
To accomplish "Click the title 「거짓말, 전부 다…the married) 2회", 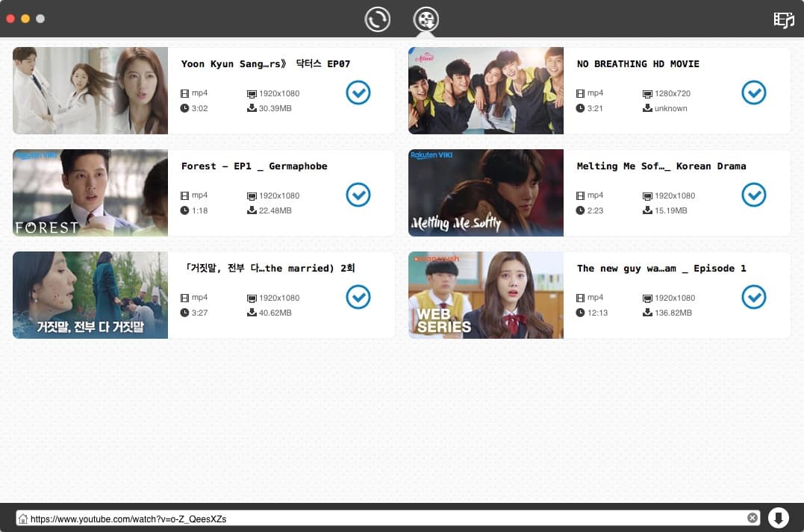I will [269, 268].
